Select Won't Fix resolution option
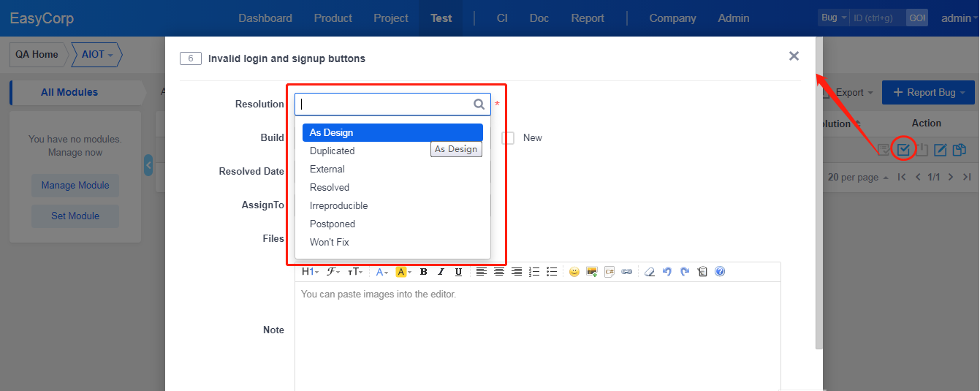This screenshot has height=391, width=980. (x=330, y=243)
